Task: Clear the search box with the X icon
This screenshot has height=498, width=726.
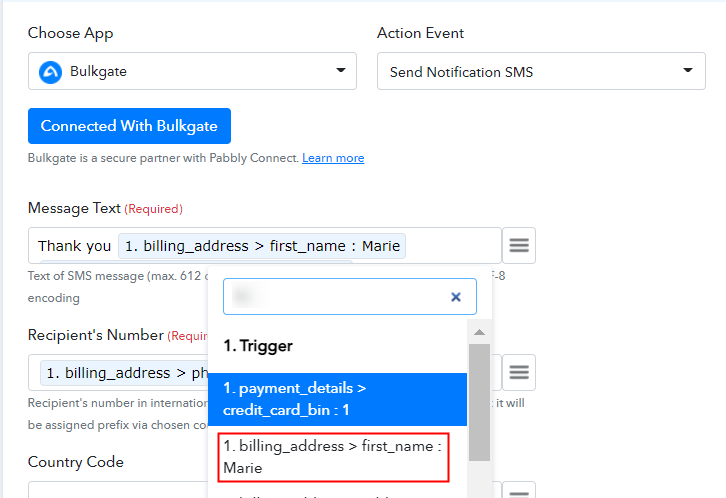Action: point(456,297)
